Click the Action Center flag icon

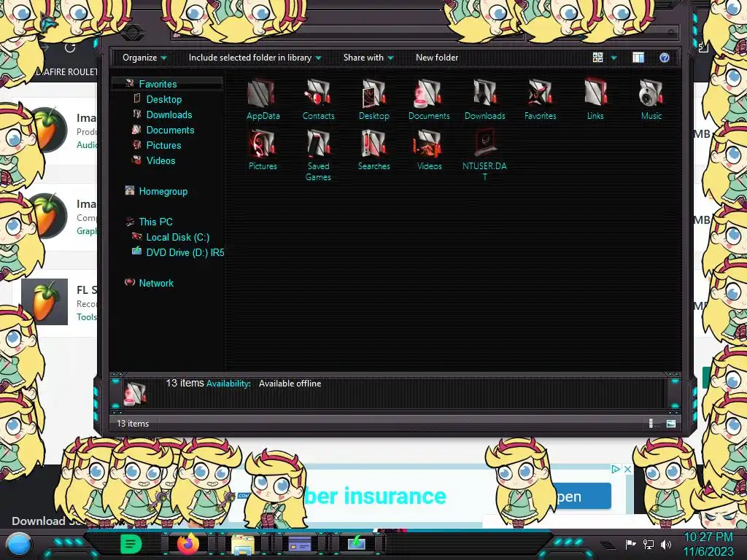pyautogui.click(x=630, y=544)
